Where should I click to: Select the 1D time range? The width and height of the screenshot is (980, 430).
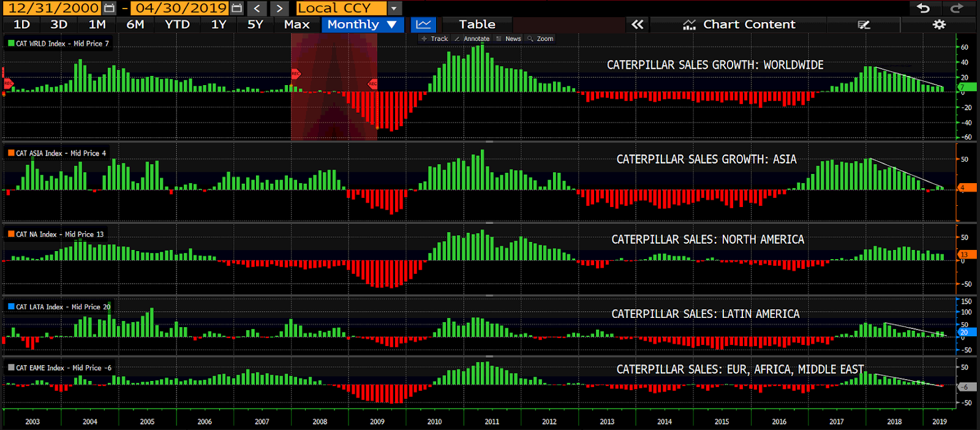(21, 25)
